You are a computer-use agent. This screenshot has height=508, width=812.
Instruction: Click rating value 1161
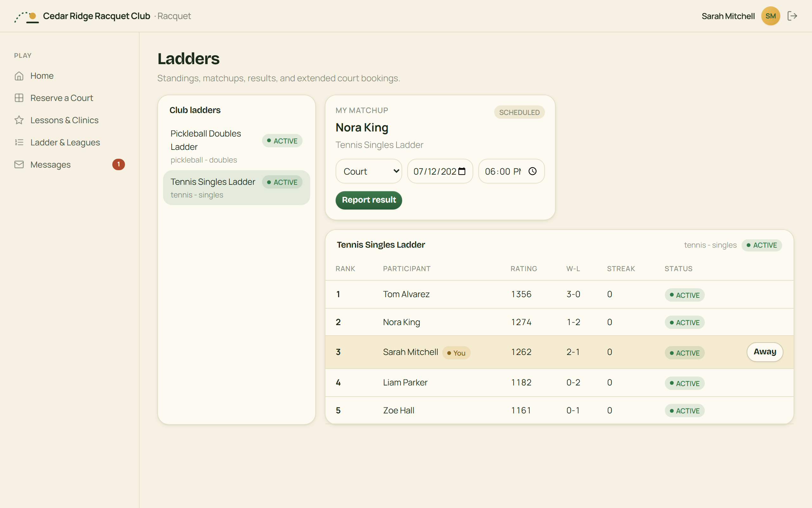[x=521, y=410]
